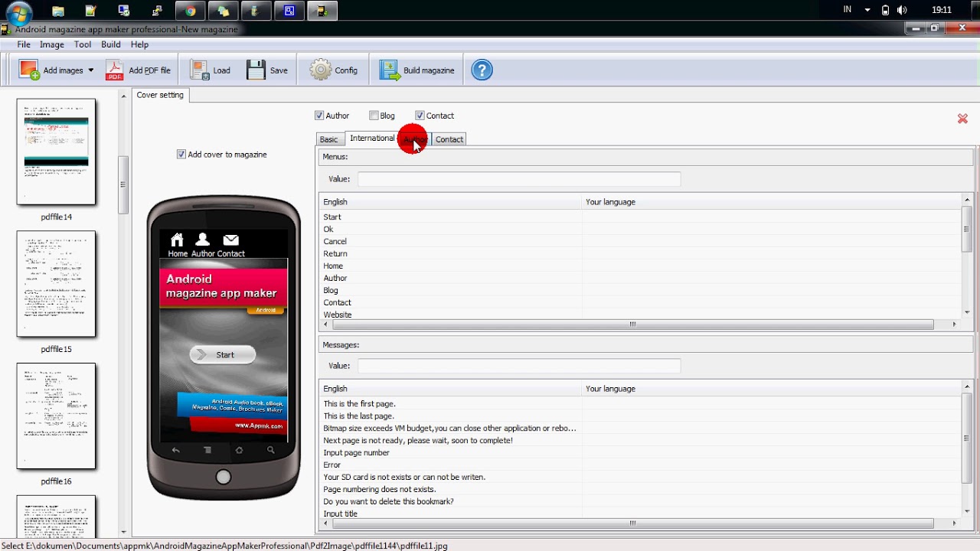
Task: Toggle the Author checkbox
Action: 319,116
